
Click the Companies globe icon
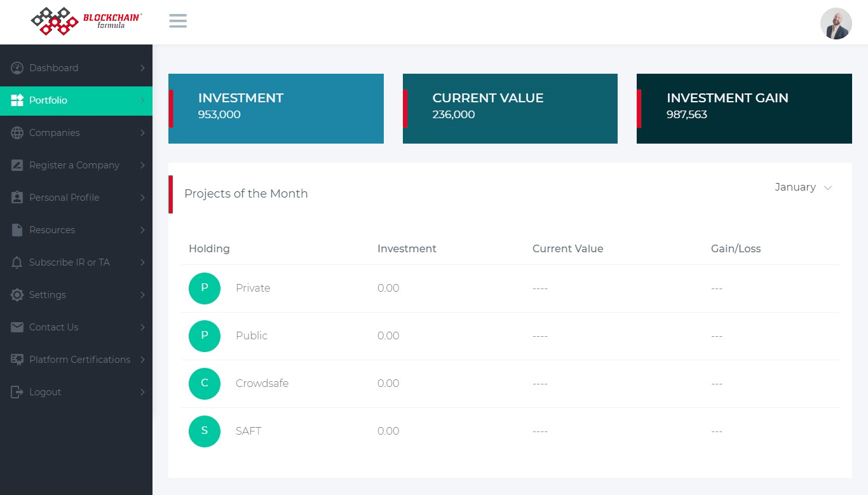(17, 133)
